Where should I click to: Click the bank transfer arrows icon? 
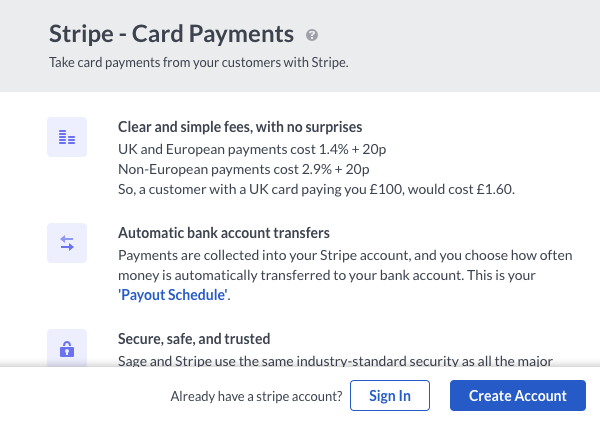(67, 243)
